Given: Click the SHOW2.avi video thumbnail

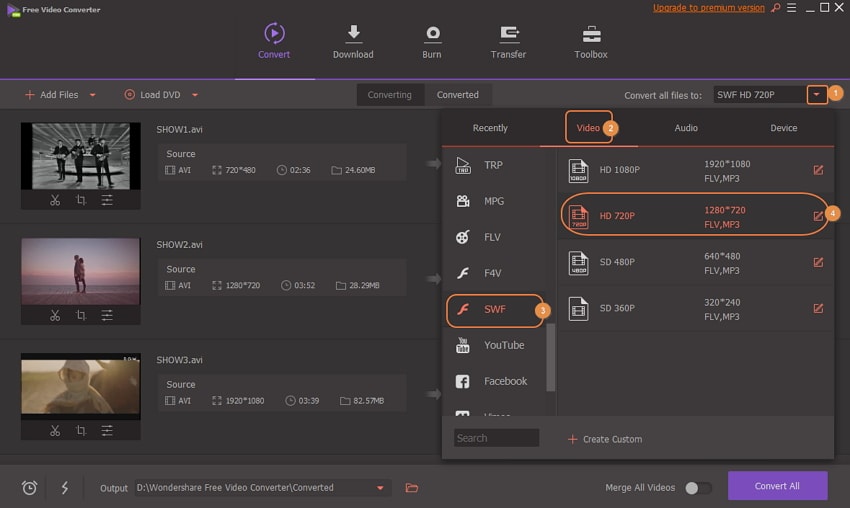Looking at the screenshot, I should [81, 272].
